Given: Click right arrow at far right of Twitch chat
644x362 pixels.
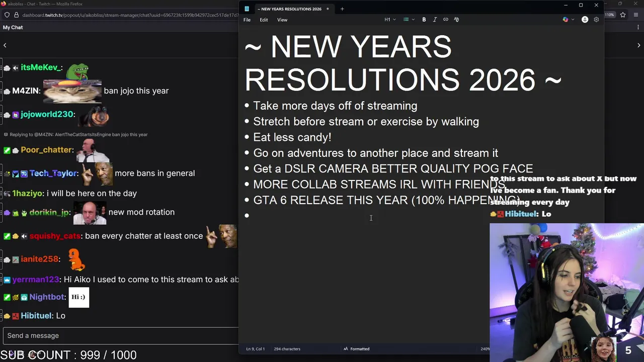Looking at the screenshot, I should pyautogui.click(x=639, y=45).
